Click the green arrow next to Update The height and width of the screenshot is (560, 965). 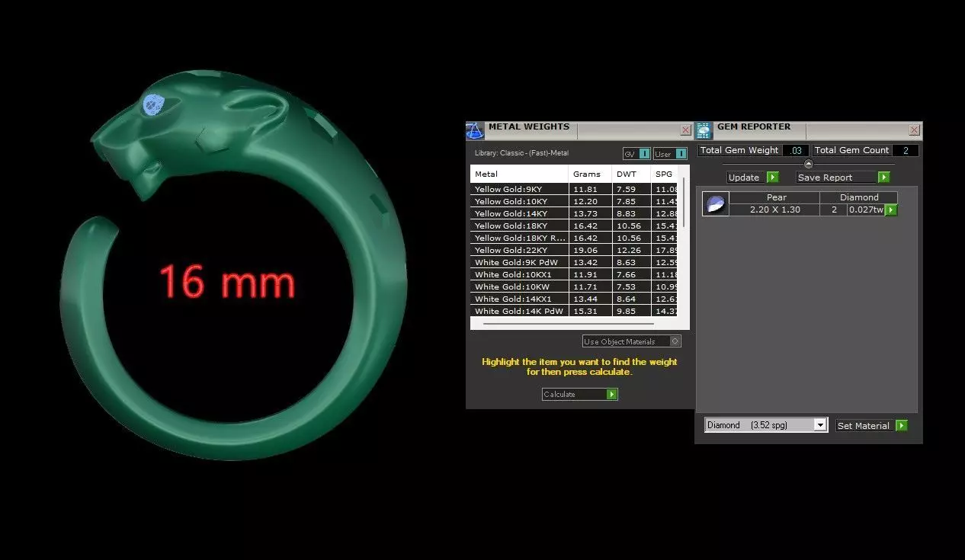click(772, 178)
